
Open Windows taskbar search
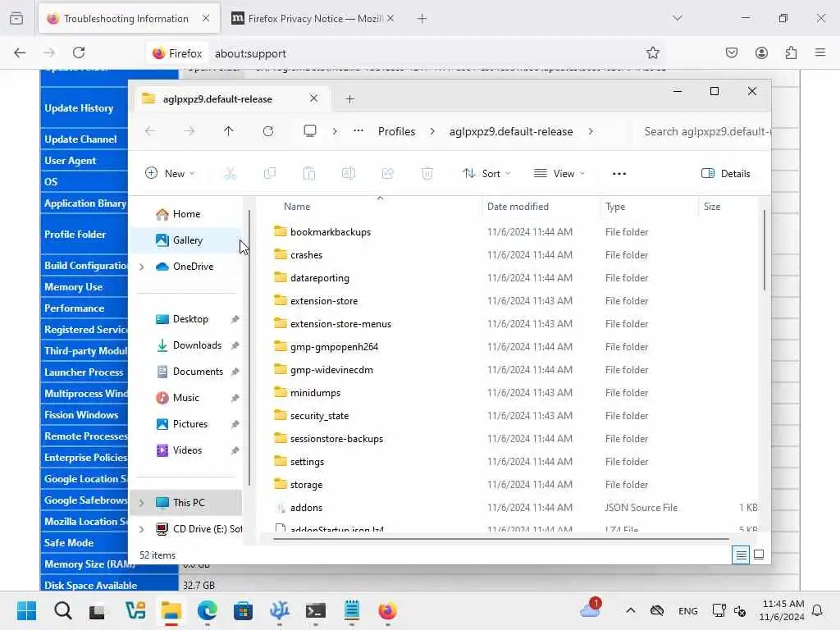coord(62,610)
